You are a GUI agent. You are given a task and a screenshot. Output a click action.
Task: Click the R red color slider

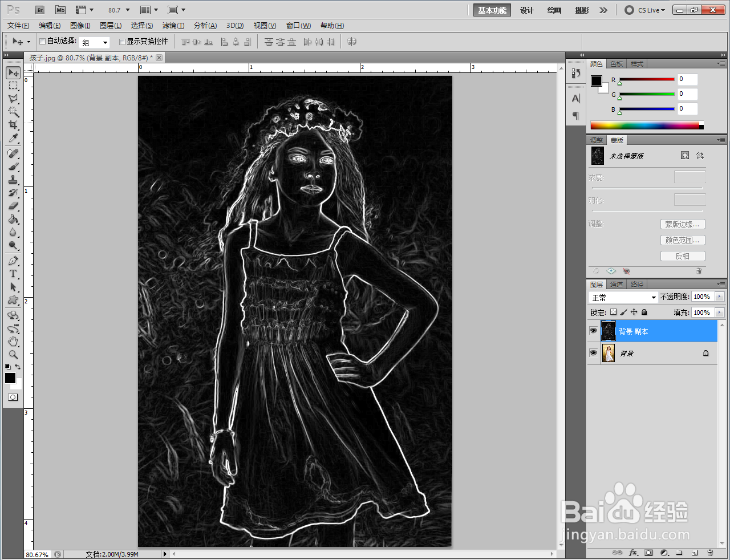coord(647,79)
